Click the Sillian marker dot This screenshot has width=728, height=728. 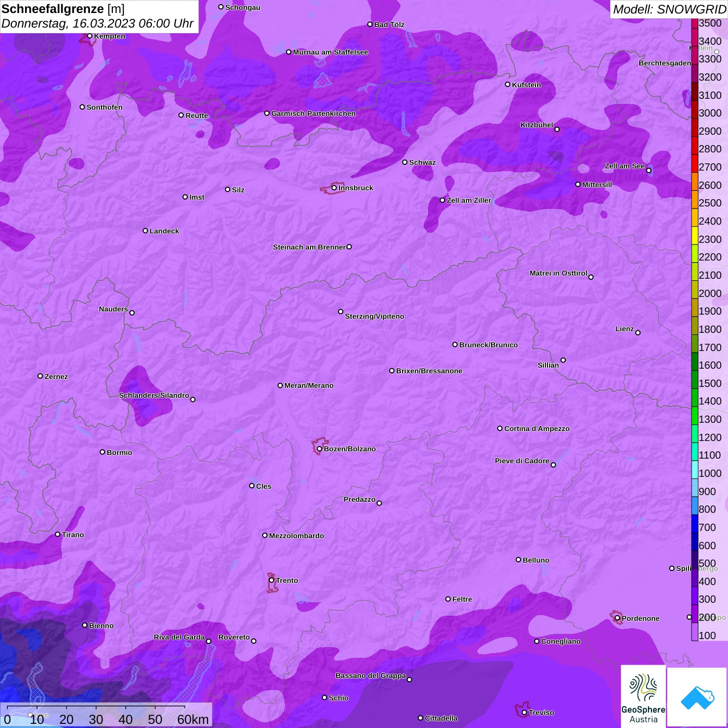[563, 360]
